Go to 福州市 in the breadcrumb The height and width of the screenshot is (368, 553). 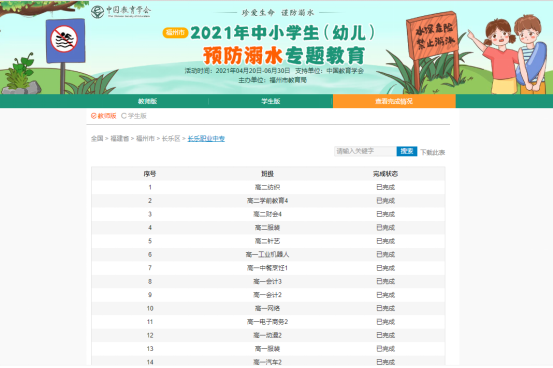tap(145, 139)
